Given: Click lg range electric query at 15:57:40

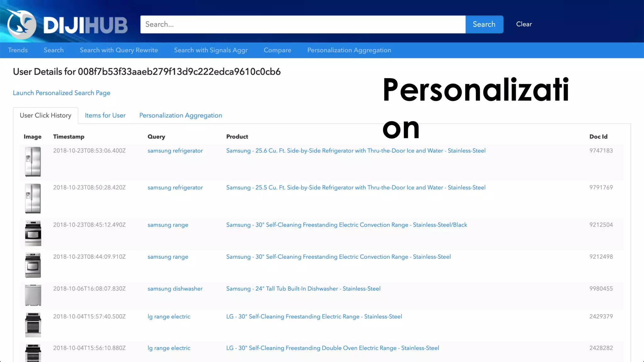Looking at the screenshot, I should (x=169, y=317).
